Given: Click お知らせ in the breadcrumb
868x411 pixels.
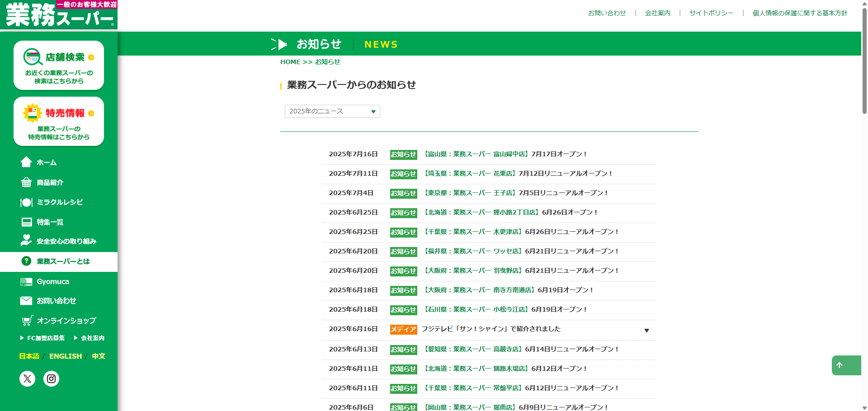Looking at the screenshot, I should point(327,62).
